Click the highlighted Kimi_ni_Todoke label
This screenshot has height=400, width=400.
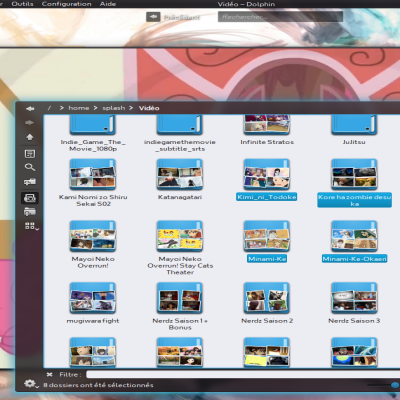click(x=267, y=197)
